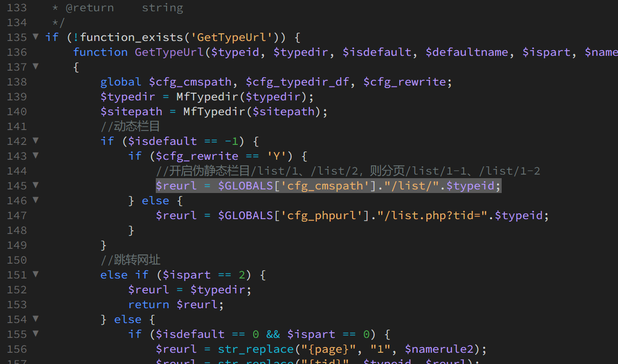This screenshot has width=618, height=364.
Task: Fold the $cfg_rewrite if block at line 143
Action: click(x=35, y=155)
